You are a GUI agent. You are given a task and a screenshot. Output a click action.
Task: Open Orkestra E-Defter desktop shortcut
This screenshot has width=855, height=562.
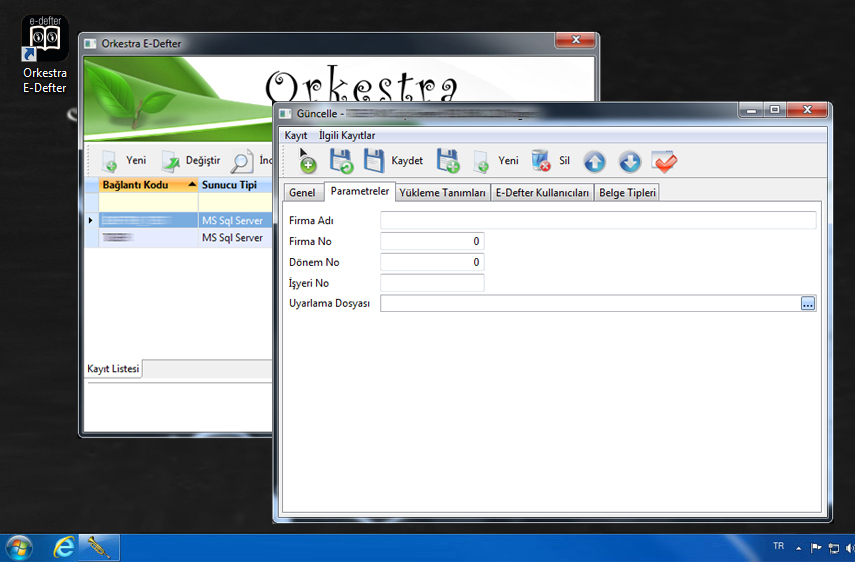pyautogui.click(x=45, y=55)
